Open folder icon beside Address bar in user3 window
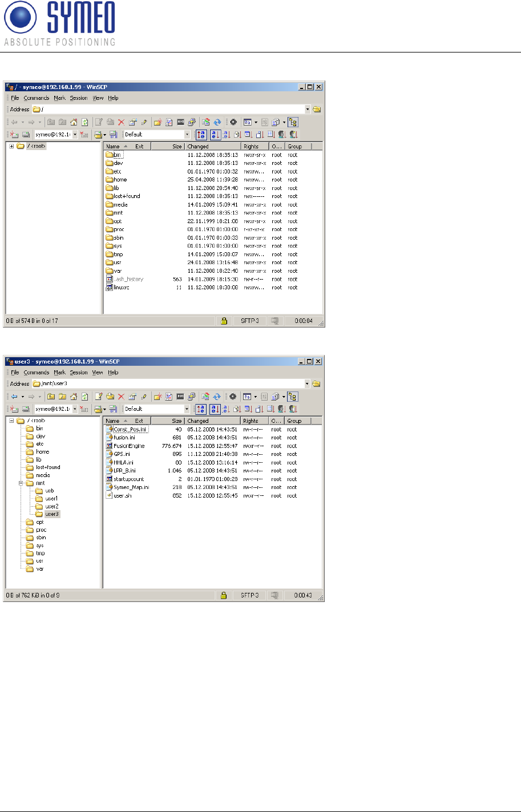The width and height of the screenshot is (521, 812). point(316,383)
